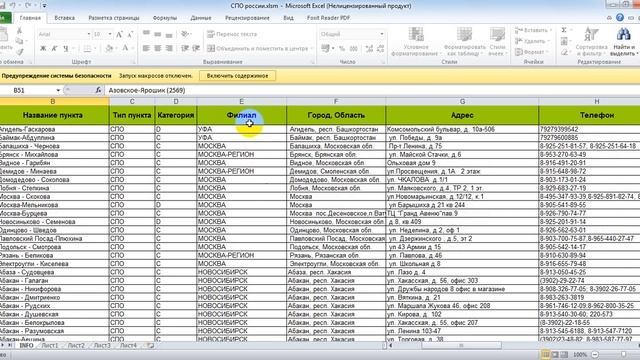Image resolution: width=640 pixels, height=360 pixels.
Task: Open the font size dropdown
Action: pos(110,35)
